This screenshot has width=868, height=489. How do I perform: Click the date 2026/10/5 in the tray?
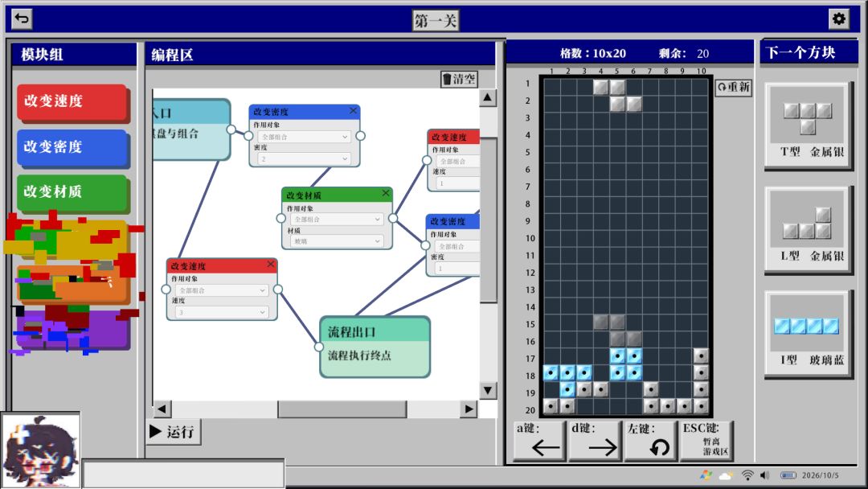821,475
